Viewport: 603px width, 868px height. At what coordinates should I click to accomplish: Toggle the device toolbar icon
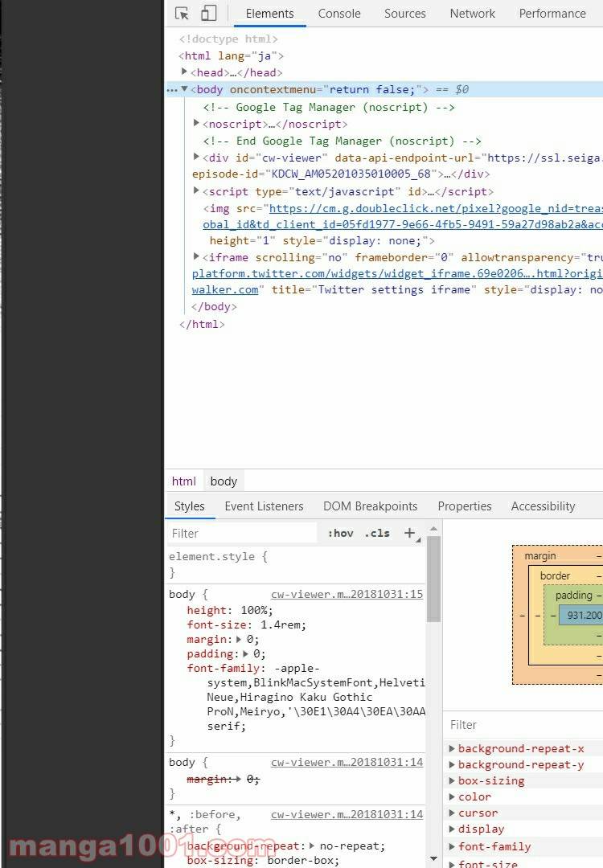coord(208,14)
